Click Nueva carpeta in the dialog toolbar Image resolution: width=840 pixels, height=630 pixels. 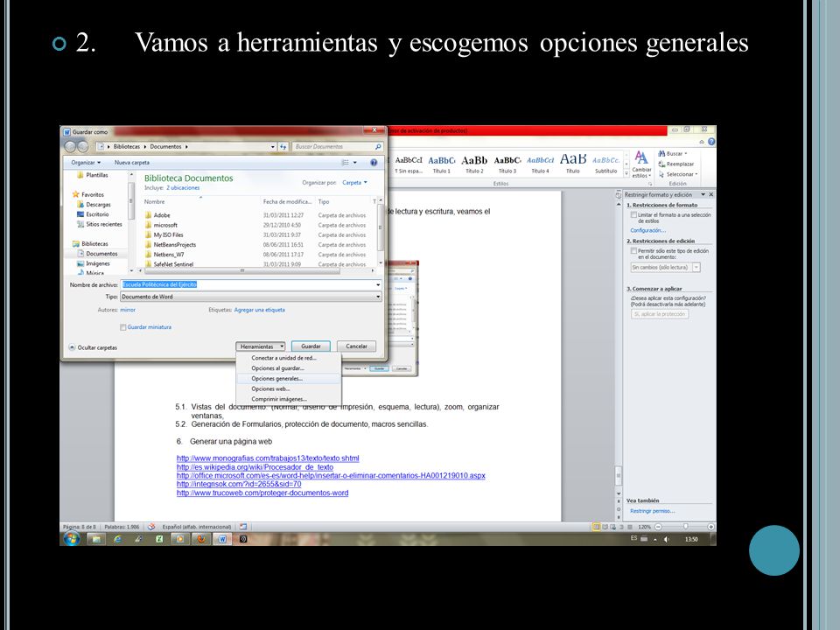132,163
